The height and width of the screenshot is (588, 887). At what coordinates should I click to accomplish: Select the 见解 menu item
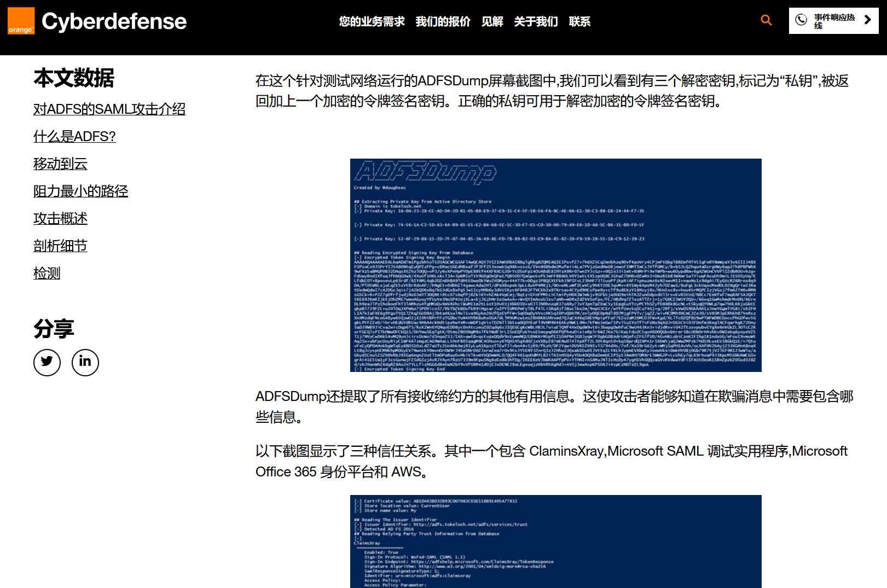pos(492,21)
